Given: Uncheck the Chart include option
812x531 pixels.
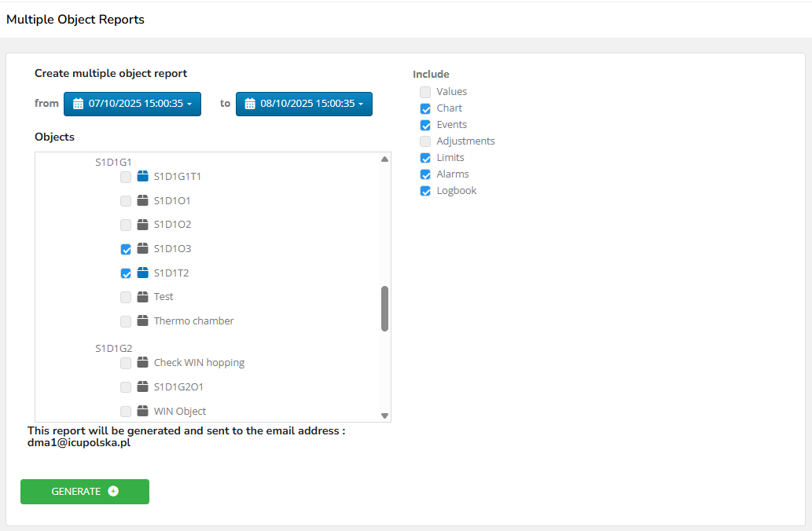Looking at the screenshot, I should [425, 108].
